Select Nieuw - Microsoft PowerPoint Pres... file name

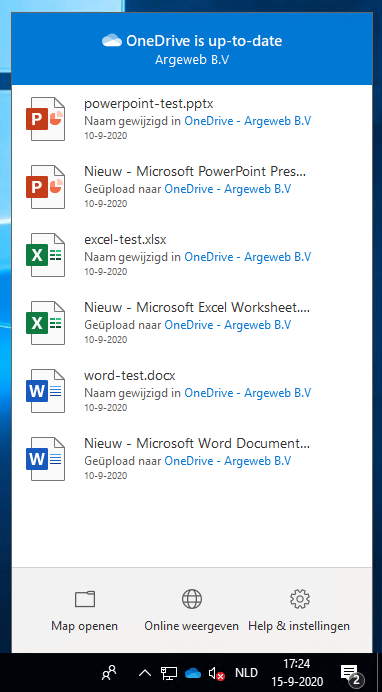click(x=195, y=172)
